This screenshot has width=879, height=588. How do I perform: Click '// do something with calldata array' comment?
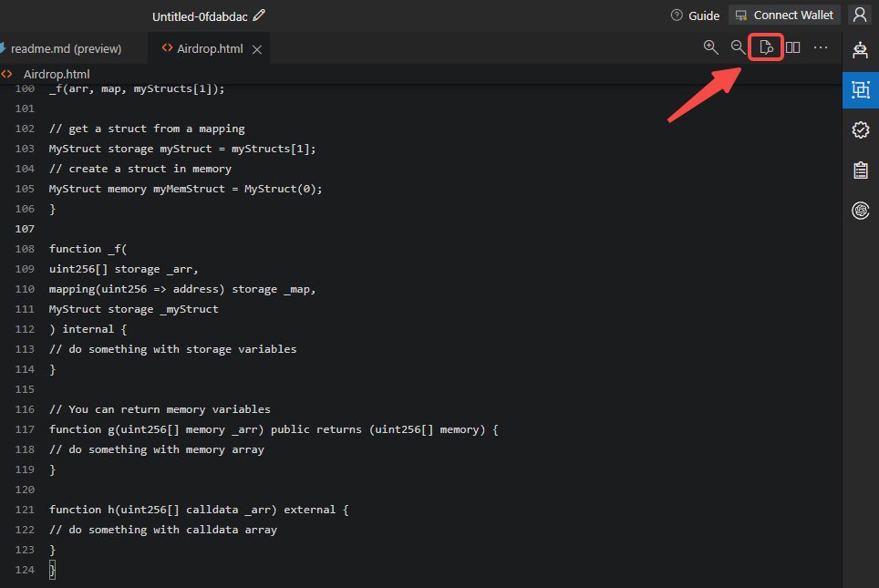point(163,530)
